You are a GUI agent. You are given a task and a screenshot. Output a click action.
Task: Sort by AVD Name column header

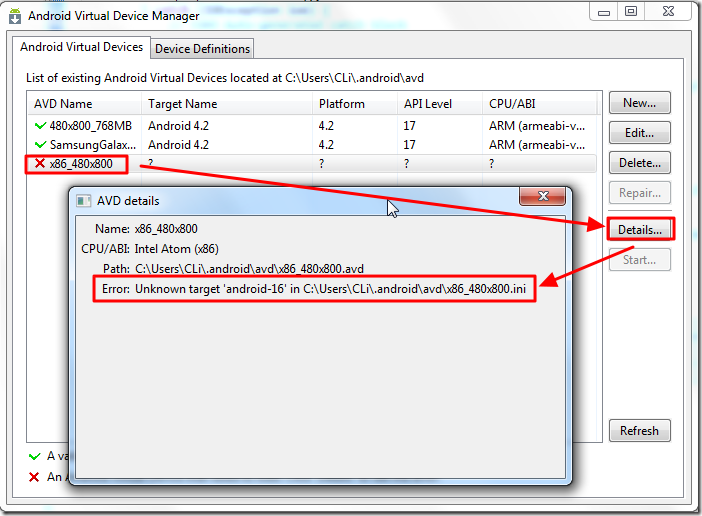[84, 104]
